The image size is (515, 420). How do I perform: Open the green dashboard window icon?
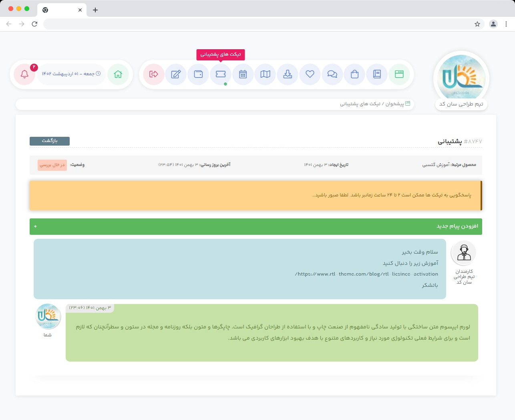(x=399, y=74)
